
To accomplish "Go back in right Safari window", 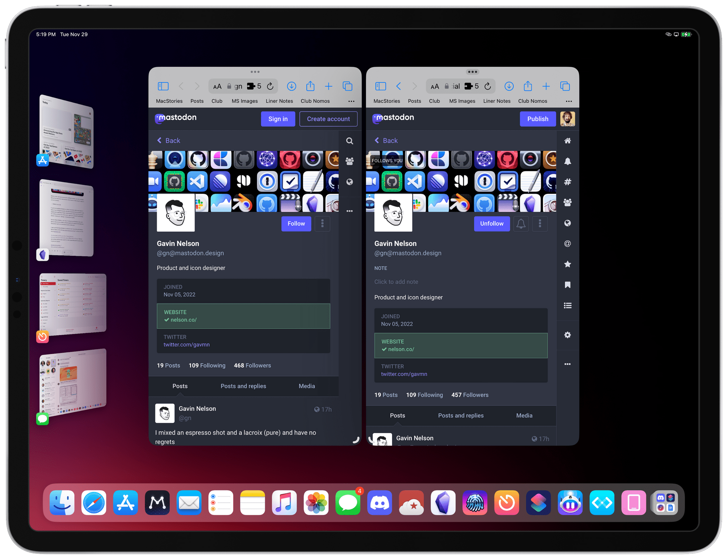I will tap(398, 86).
